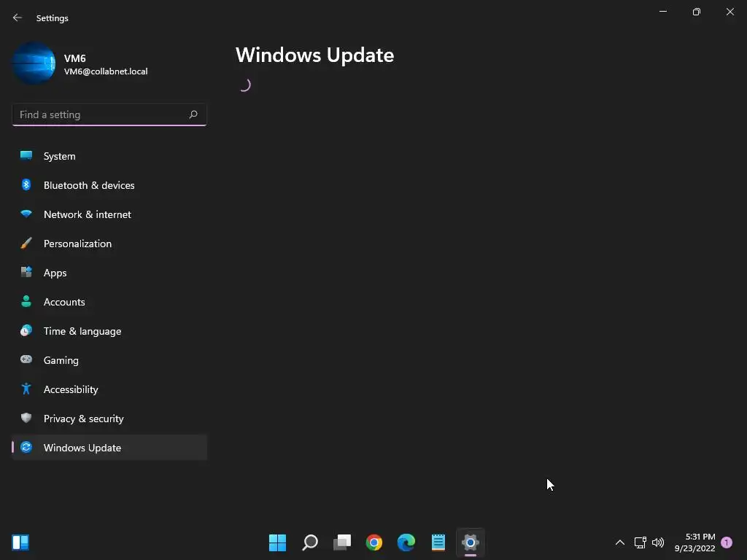
Task: Select Windows Update in the sidebar
Action: 109,448
